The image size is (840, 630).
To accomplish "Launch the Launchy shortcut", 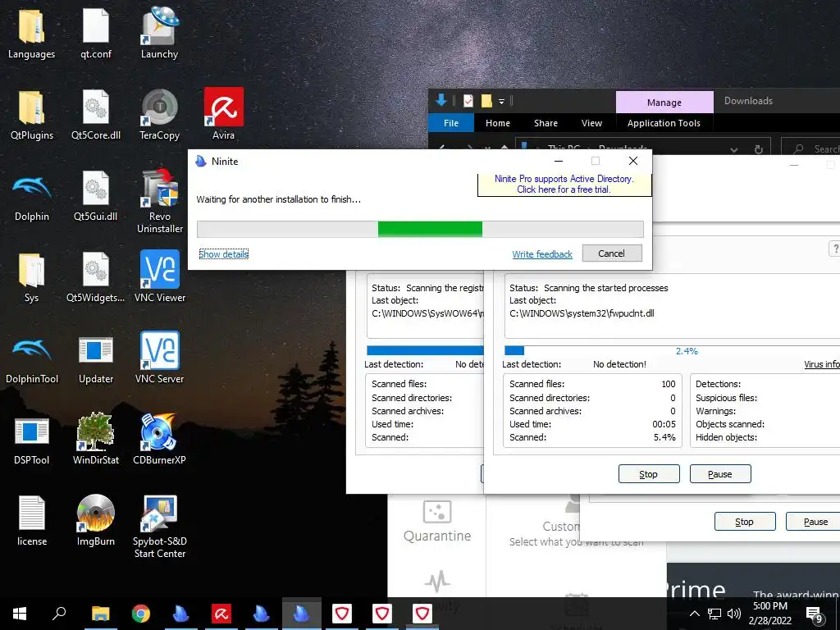I will [160, 33].
